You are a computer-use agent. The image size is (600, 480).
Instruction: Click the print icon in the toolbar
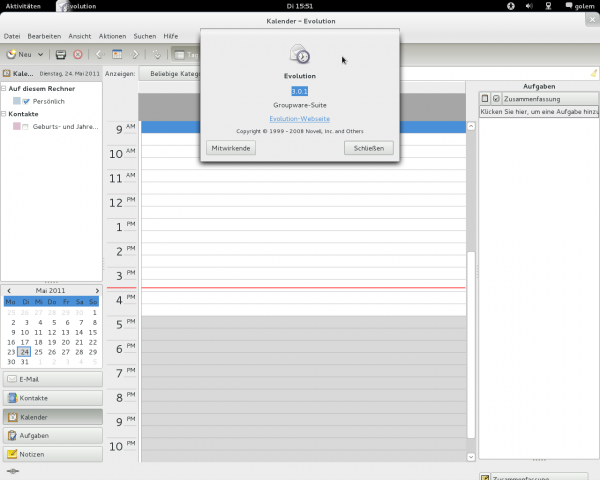(x=61, y=55)
